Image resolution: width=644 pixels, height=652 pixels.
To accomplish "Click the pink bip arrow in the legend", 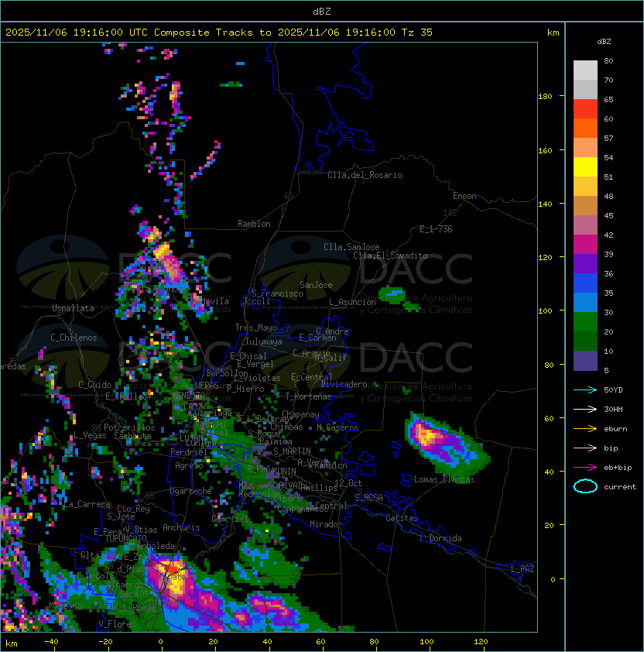I will click(585, 448).
